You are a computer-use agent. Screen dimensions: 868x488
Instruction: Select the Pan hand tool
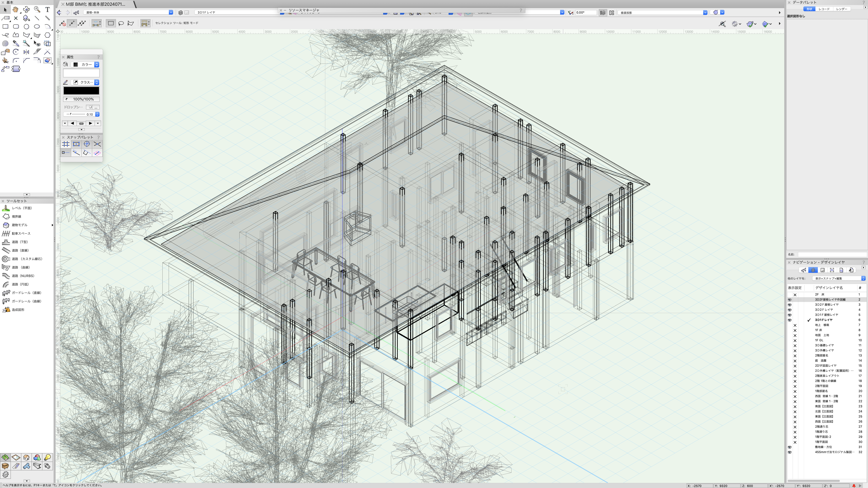(15, 9)
